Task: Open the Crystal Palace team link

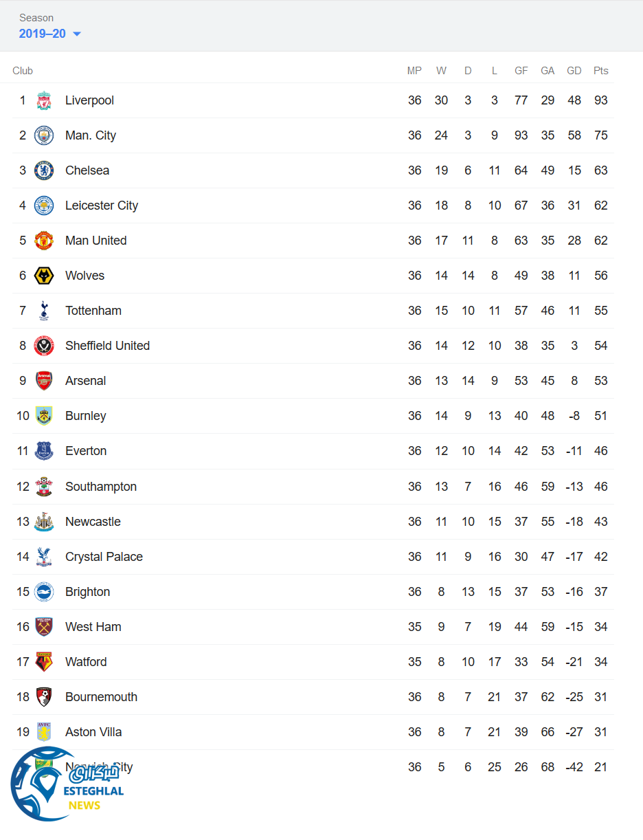Action: coord(104,557)
